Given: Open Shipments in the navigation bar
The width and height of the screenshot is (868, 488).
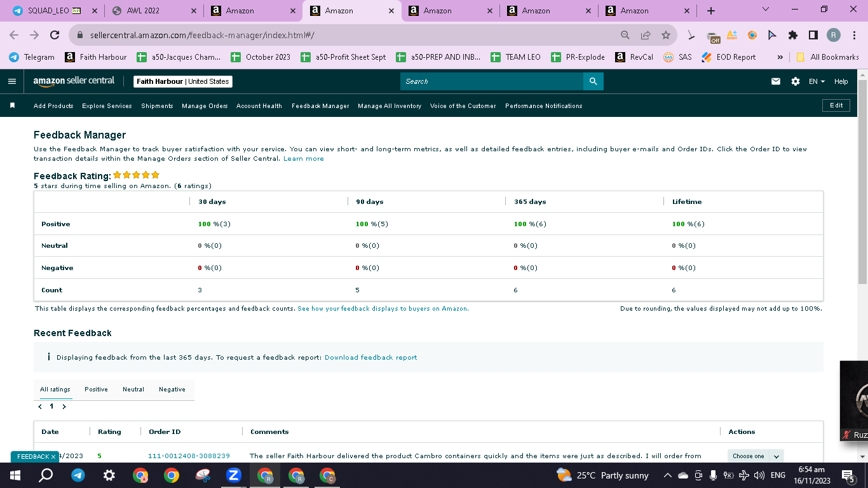Looking at the screenshot, I should tap(157, 106).
